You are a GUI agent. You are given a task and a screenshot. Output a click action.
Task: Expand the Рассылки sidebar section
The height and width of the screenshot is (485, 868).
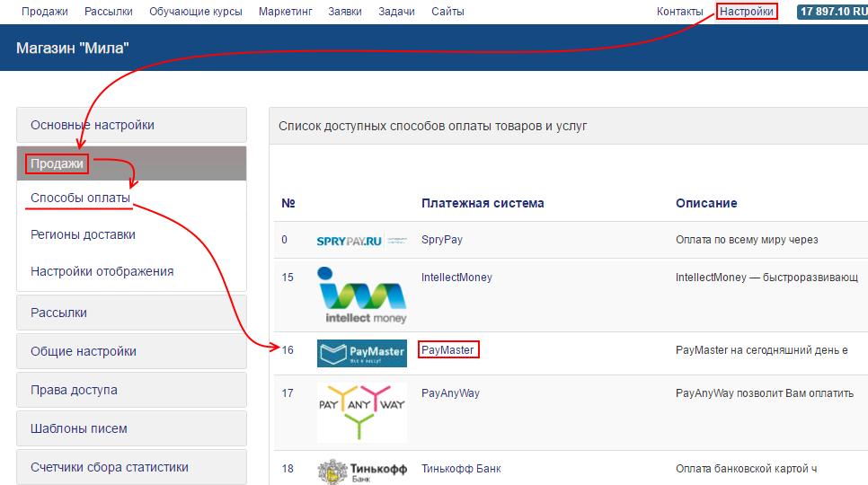pyautogui.click(x=131, y=313)
